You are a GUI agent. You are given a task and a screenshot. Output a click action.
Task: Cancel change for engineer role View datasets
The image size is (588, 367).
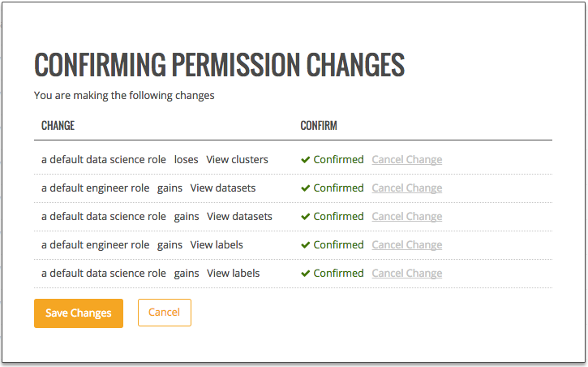click(406, 188)
